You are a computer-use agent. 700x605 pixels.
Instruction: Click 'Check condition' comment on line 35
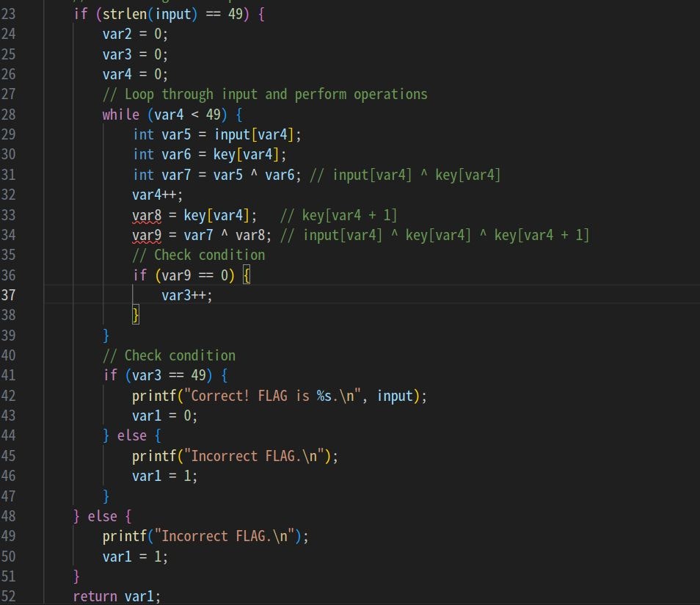[x=199, y=256]
